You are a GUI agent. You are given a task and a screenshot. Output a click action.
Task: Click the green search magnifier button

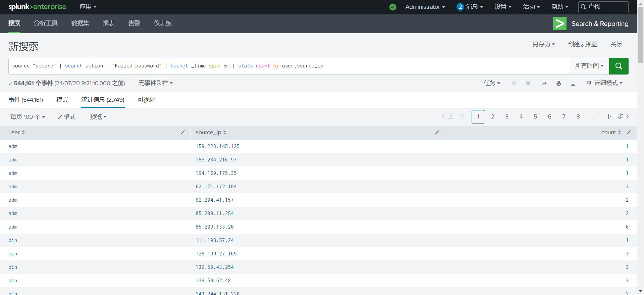(619, 66)
